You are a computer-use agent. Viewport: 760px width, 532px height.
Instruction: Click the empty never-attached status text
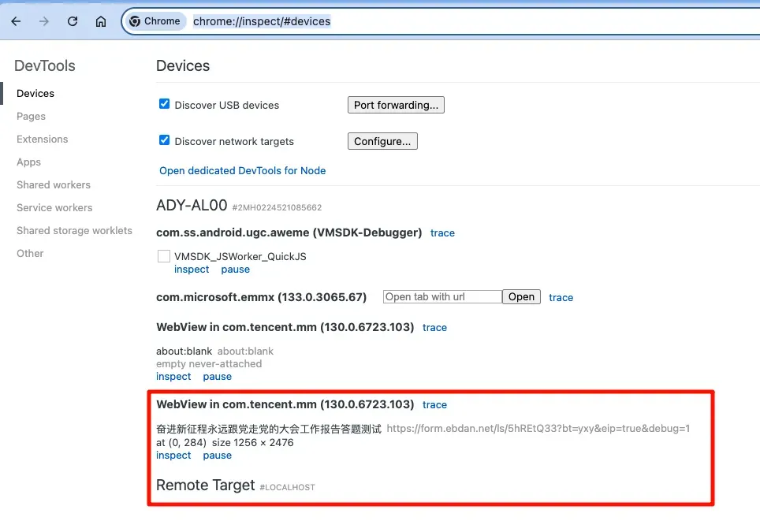tap(209, 364)
